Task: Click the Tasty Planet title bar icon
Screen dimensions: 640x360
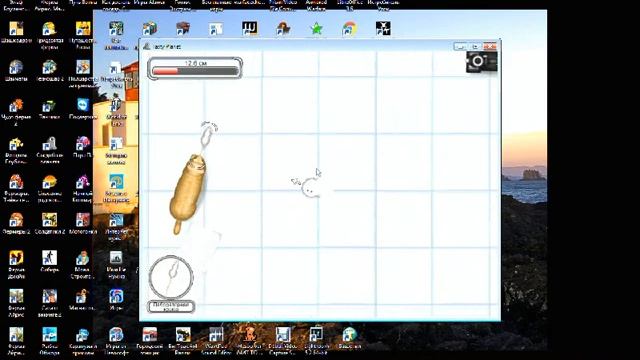Action: pyautogui.click(x=146, y=46)
